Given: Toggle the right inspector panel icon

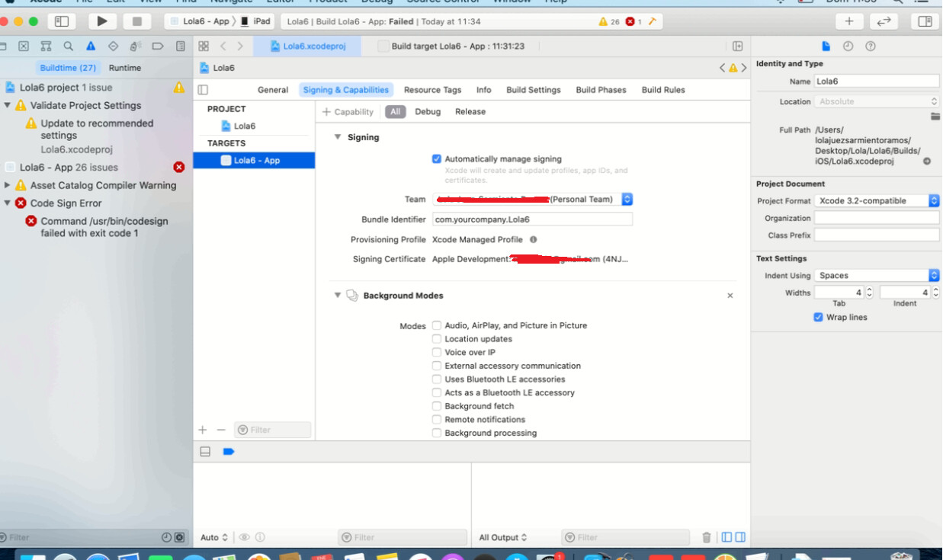Looking at the screenshot, I should click(x=925, y=21).
